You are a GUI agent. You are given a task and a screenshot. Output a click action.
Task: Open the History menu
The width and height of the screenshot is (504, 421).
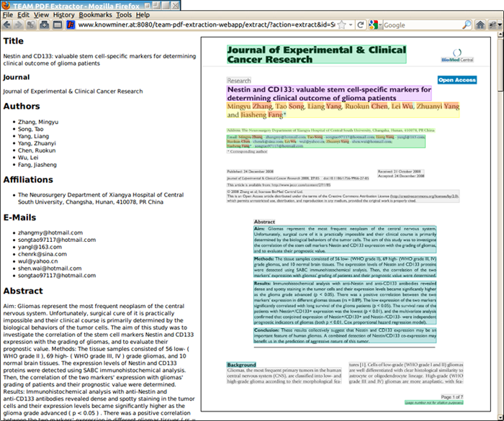tap(63, 15)
